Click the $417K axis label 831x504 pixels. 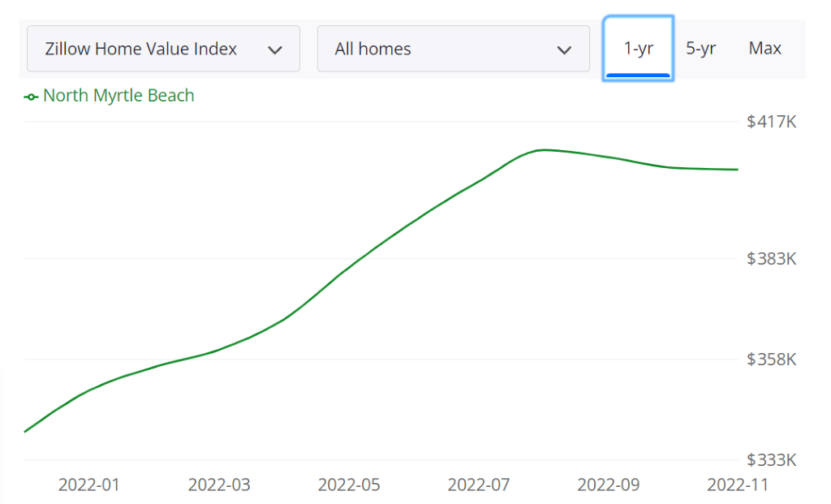point(771,122)
